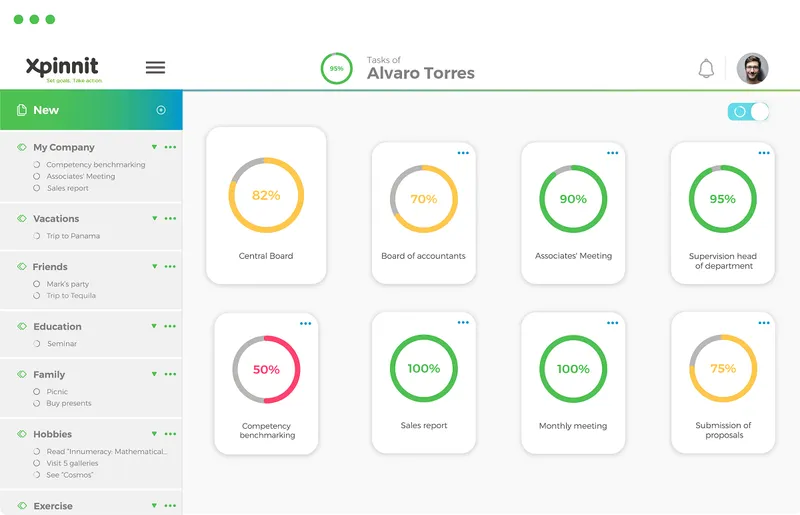Open Vacations options dots
Screen dimensions: 800x515
tap(170, 218)
